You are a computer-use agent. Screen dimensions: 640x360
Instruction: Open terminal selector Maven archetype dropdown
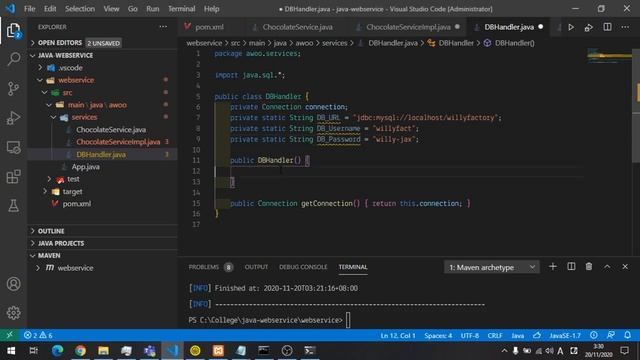(491, 267)
